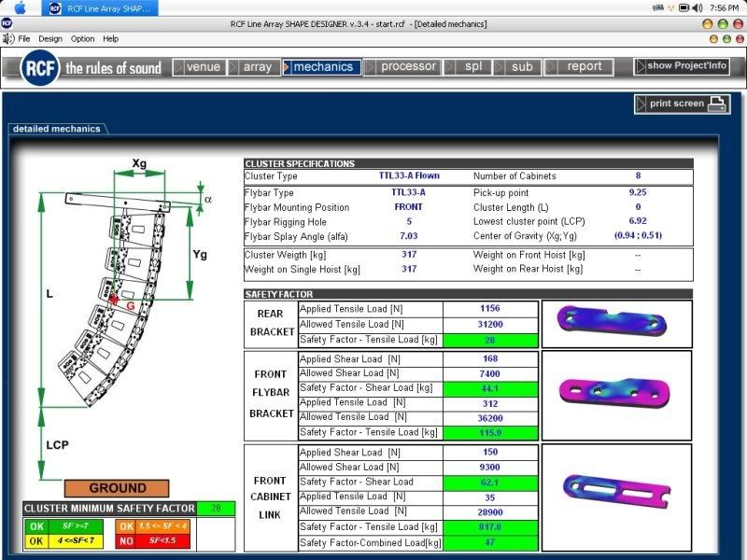The width and height of the screenshot is (747, 560).
Task: Open the Help menu
Action: tap(110, 38)
